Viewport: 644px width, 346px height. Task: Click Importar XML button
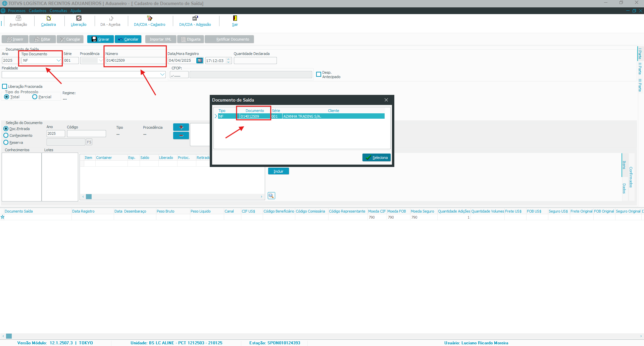(x=160, y=39)
